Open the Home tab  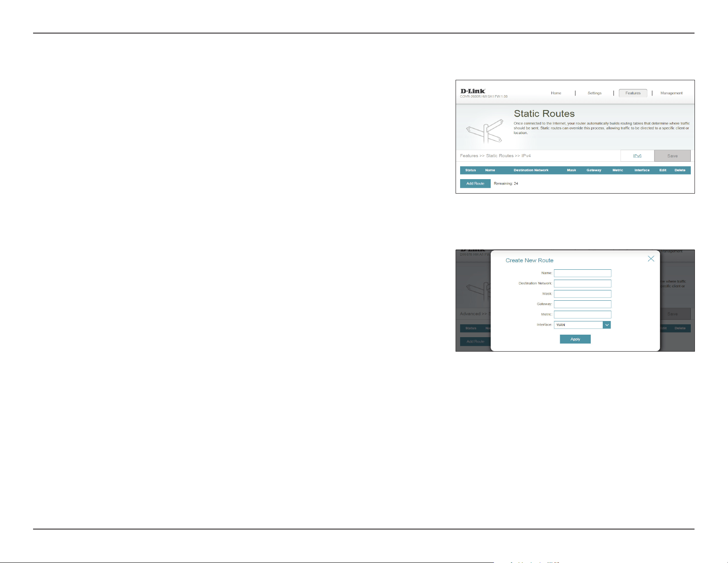(556, 93)
